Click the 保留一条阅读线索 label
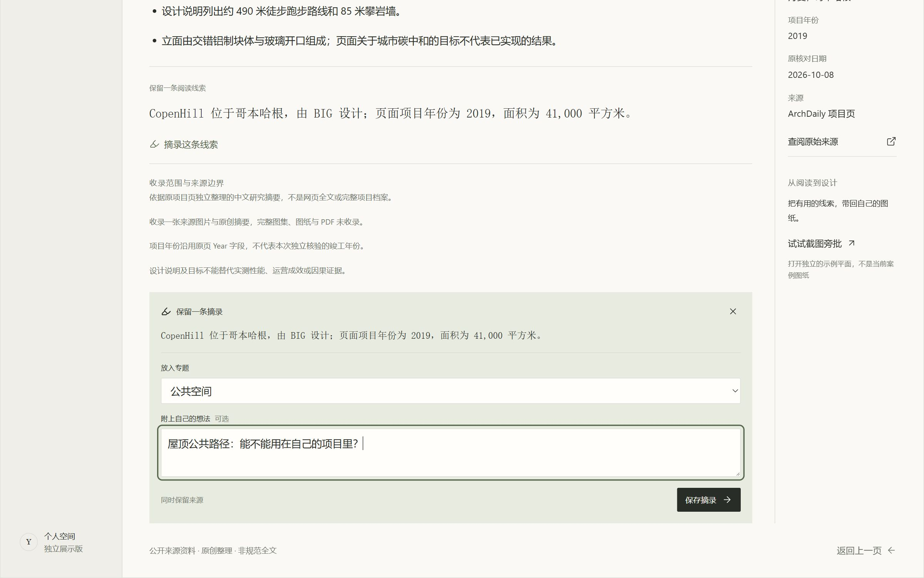Image resolution: width=924 pixels, height=578 pixels. point(177,88)
